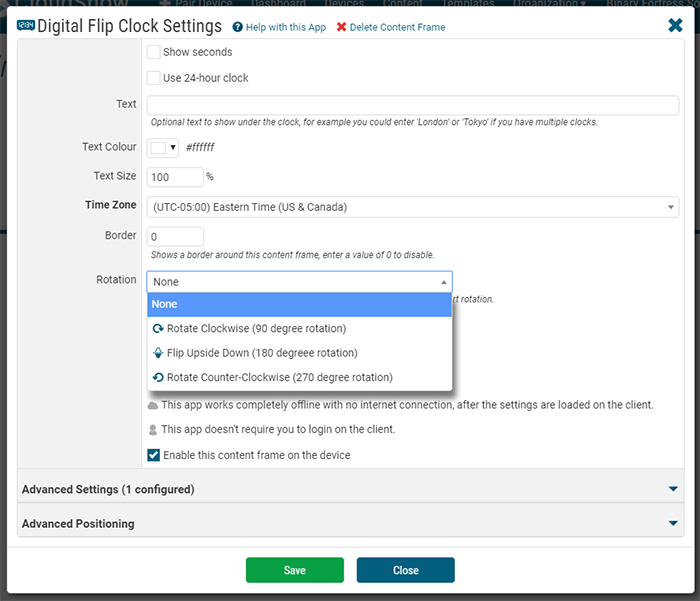Click the red Delete Content Frame icon
This screenshot has width=700, height=601.
[x=342, y=27]
